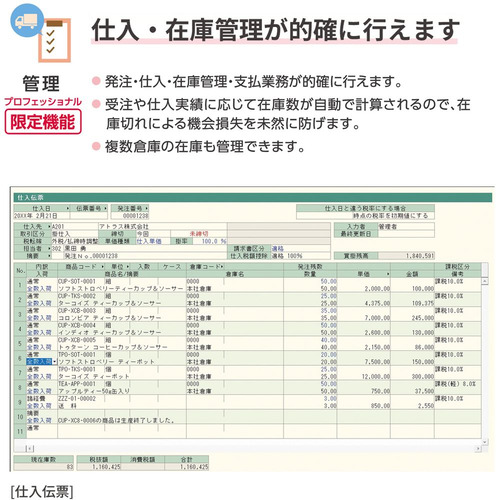This screenshot has width=500, height=500.
Task: Click 全数入荷 link in row 5
Action: [39, 347]
